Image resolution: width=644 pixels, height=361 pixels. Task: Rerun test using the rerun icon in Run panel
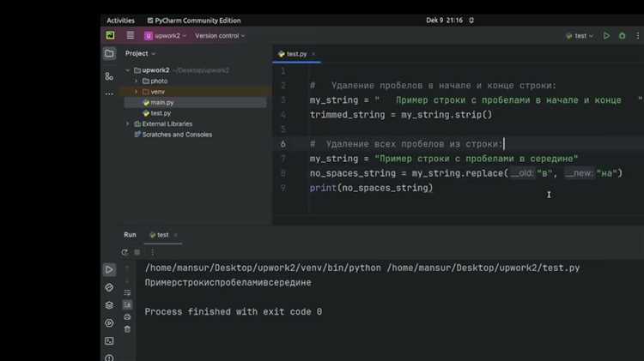coord(125,252)
